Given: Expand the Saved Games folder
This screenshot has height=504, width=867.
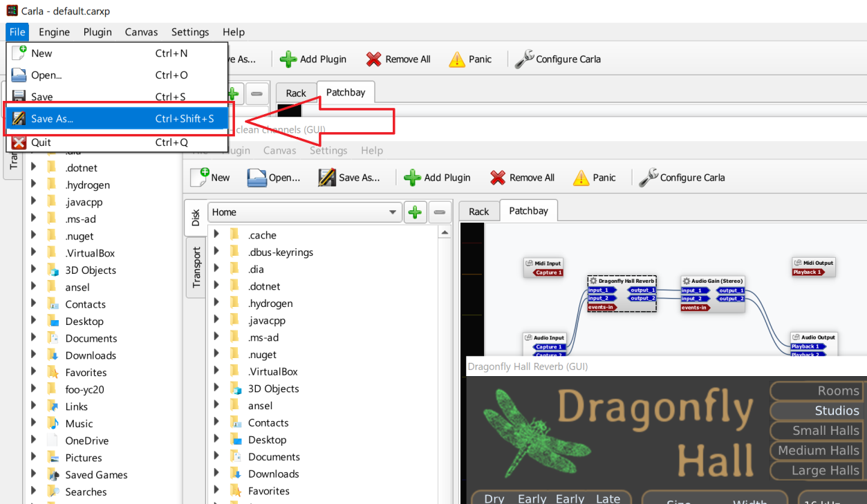Looking at the screenshot, I should (33, 475).
